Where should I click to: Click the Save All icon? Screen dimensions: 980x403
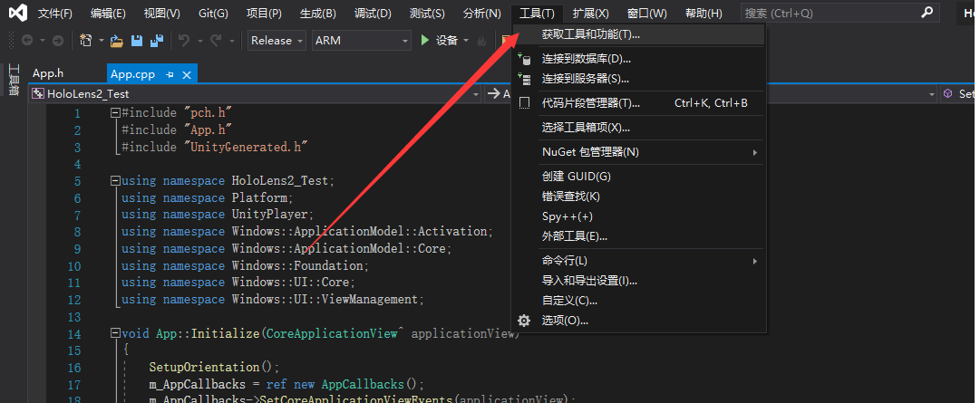coord(156,41)
